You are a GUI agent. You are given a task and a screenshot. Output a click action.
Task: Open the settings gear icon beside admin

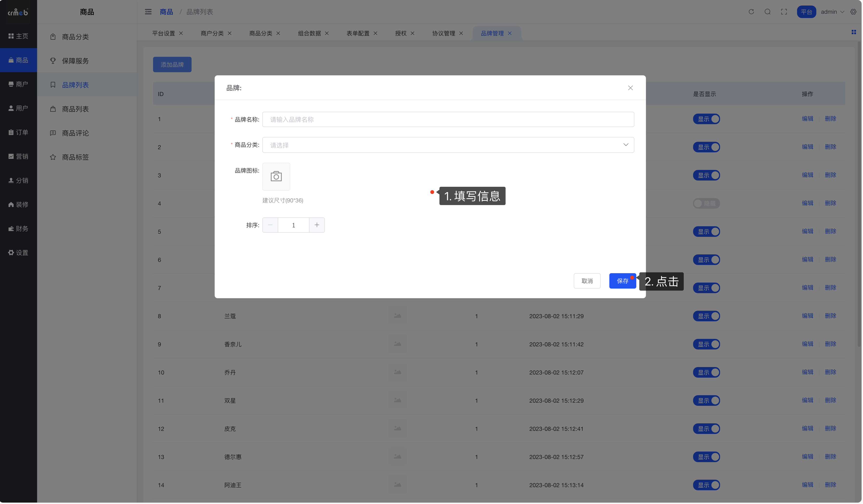(853, 12)
